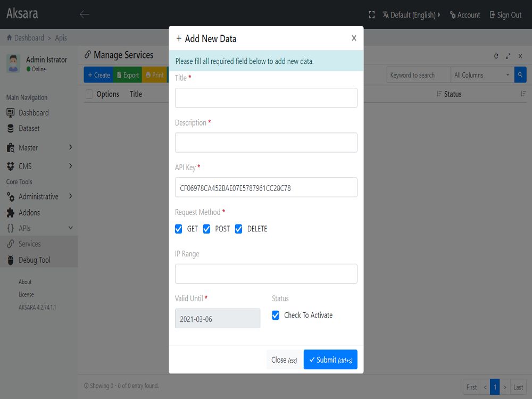Disable the Check To Activate checkbox
Image resolution: width=532 pixels, height=399 pixels.
[276, 315]
